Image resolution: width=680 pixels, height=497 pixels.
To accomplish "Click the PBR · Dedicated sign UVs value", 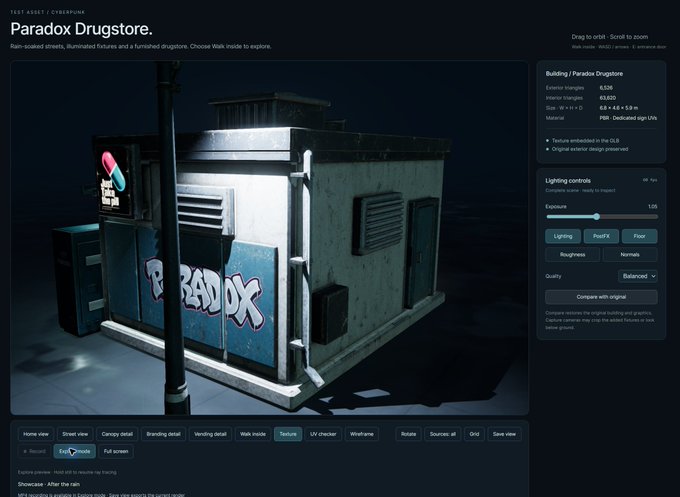I will 628,118.
